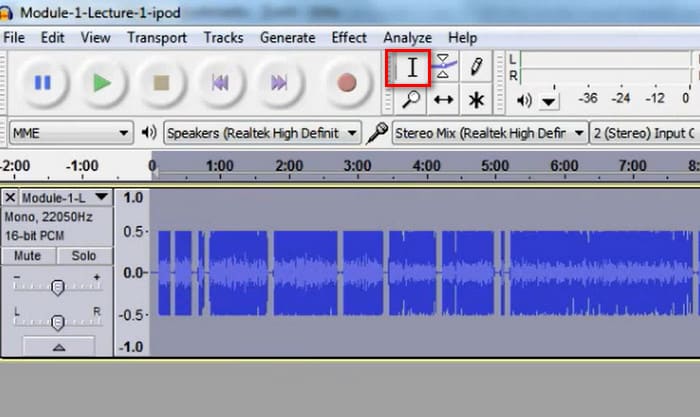Open the View menu
This screenshot has width=700, height=417.
[x=95, y=38]
